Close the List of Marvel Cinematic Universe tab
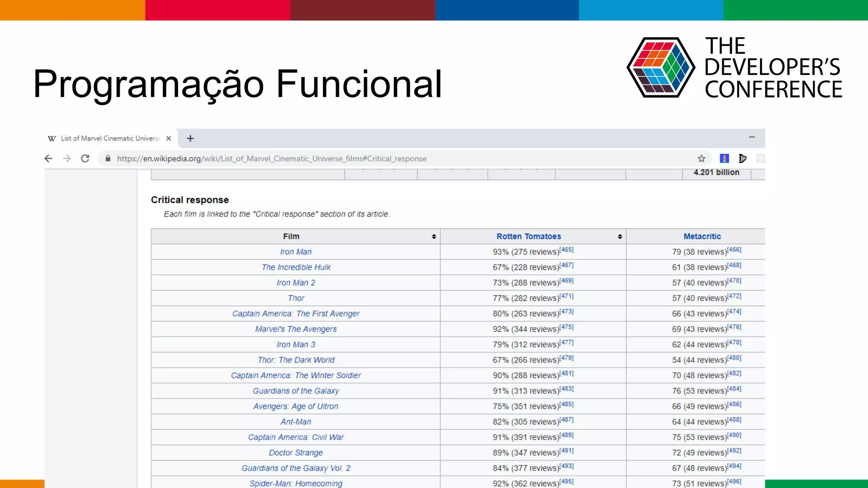Screen dimensions: 868x488 [x=169, y=139]
